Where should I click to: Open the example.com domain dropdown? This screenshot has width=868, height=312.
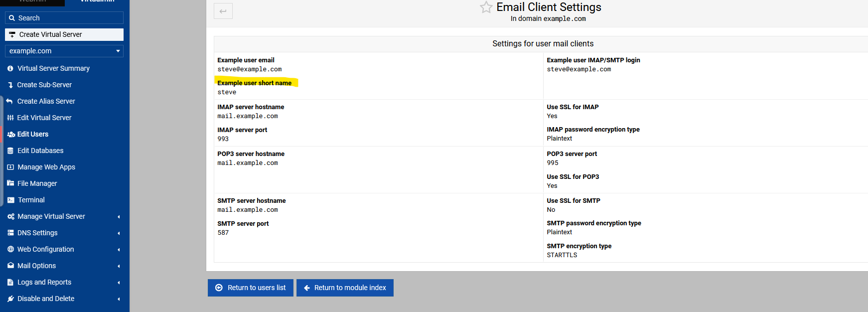coord(64,51)
